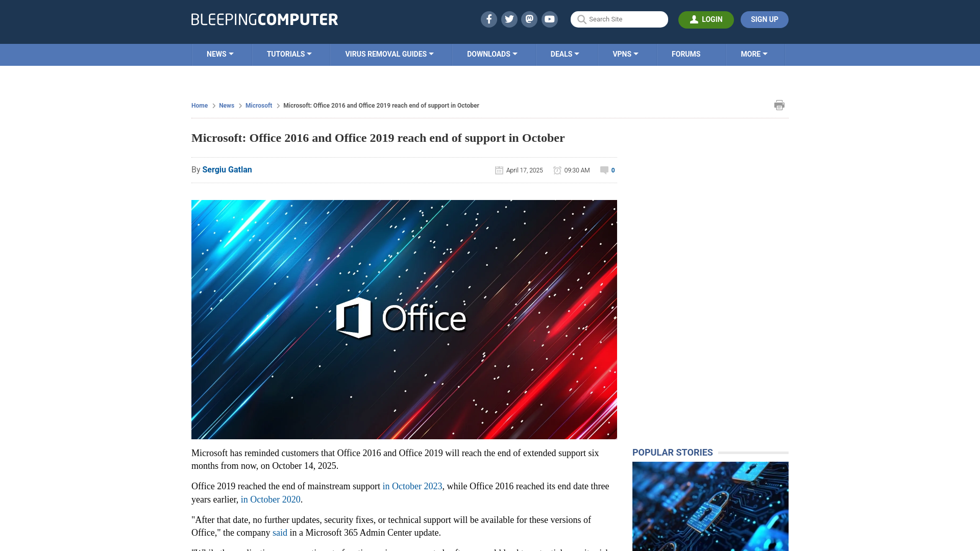
Task: Expand the Deals menu
Action: tap(565, 54)
